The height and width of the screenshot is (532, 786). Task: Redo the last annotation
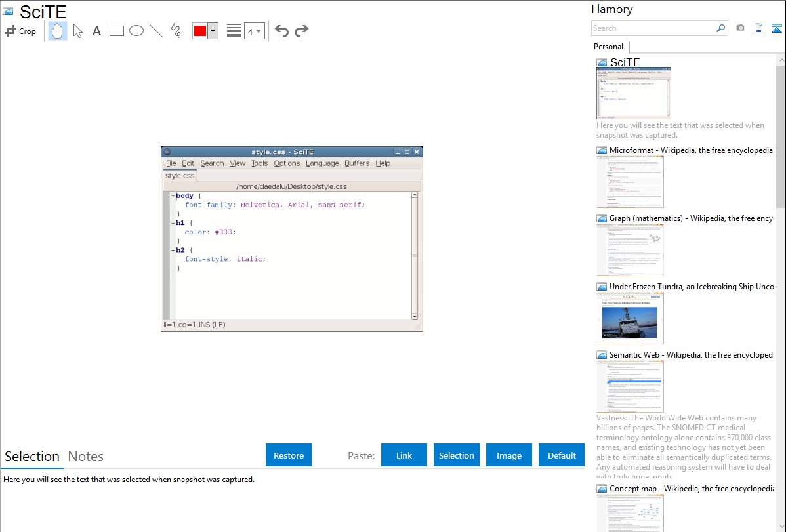click(301, 31)
